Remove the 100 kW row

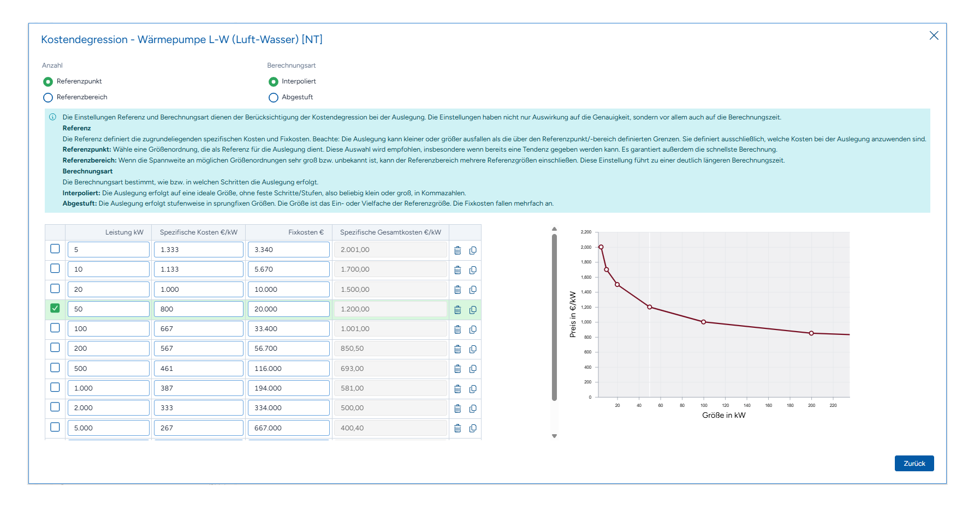[458, 329]
